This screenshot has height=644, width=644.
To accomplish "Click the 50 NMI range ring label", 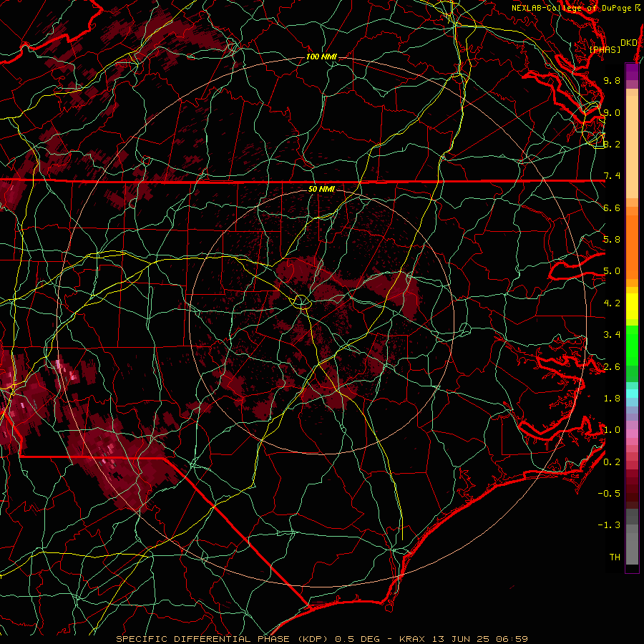I will tap(321, 189).
